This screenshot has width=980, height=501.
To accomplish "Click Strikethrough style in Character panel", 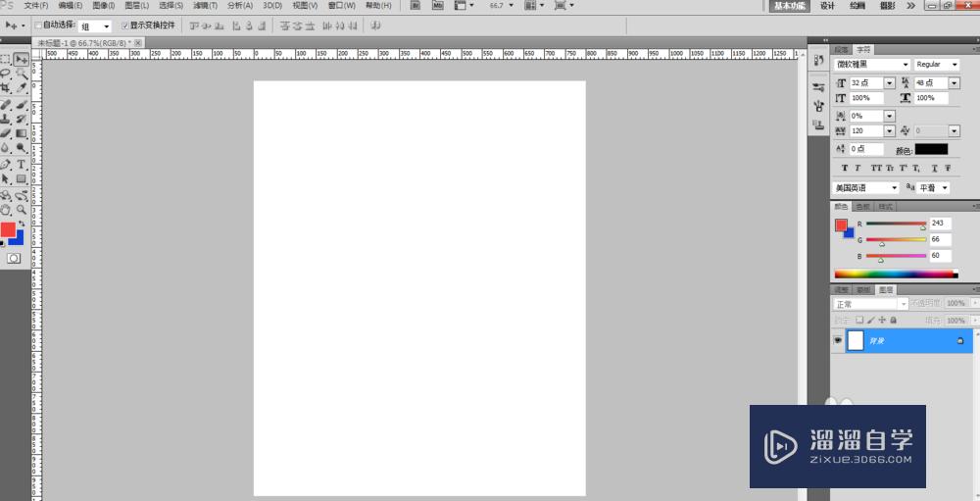I will pos(948,168).
